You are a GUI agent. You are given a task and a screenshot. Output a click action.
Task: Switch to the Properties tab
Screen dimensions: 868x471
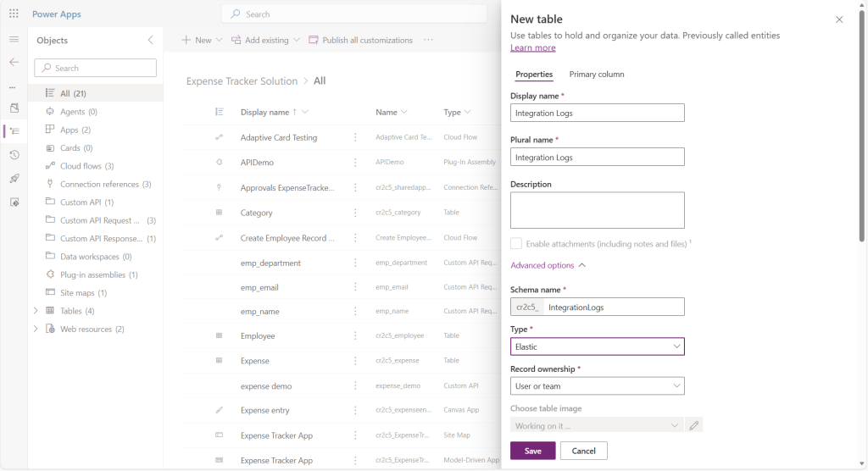(x=534, y=75)
